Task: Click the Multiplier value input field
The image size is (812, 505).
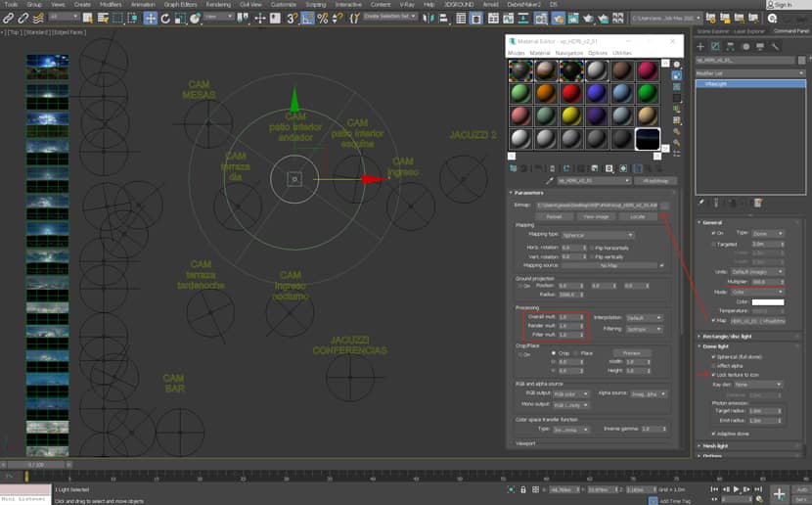Action: point(764,282)
